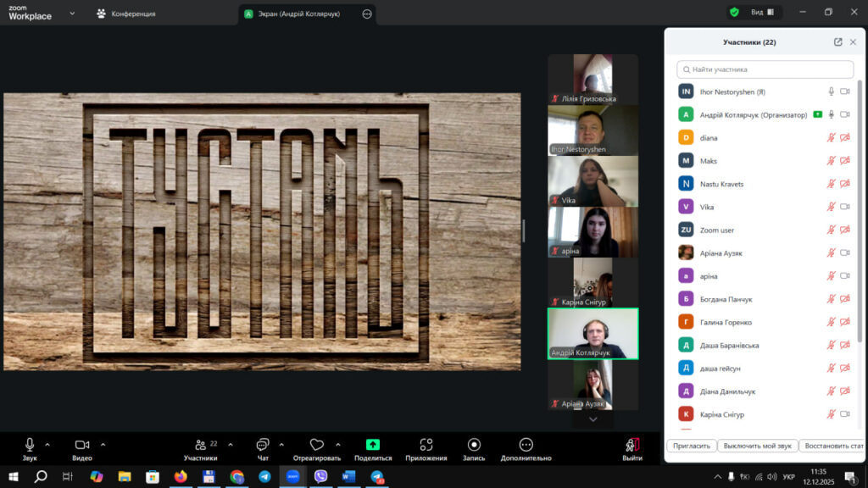Toggle microphone with the Звук button

click(x=30, y=445)
